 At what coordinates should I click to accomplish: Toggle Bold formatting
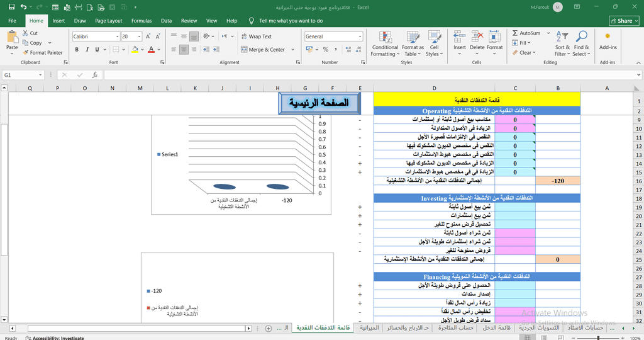(x=77, y=49)
